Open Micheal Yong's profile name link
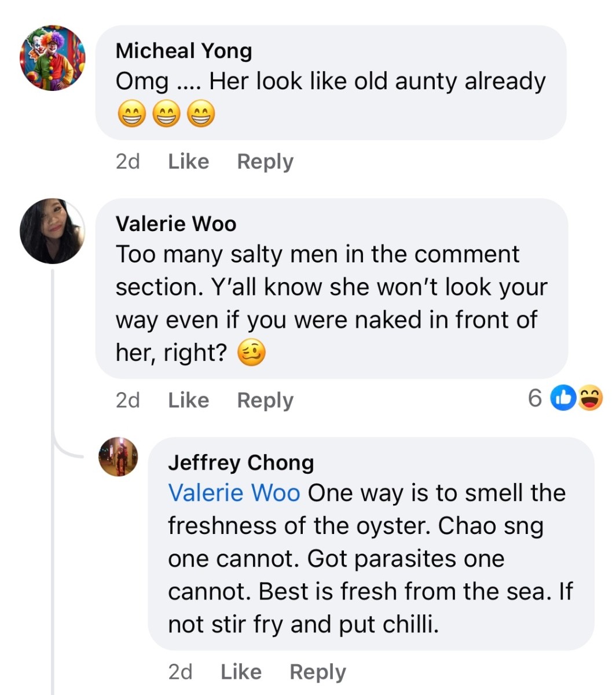This screenshot has height=695, width=616. pyautogui.click(x=184, y=51)
